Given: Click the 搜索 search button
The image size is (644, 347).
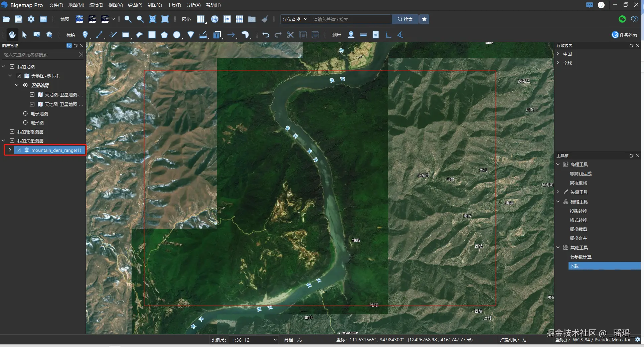Looking at the screenshot, I should pyautogui.click(x=405, y=19).
